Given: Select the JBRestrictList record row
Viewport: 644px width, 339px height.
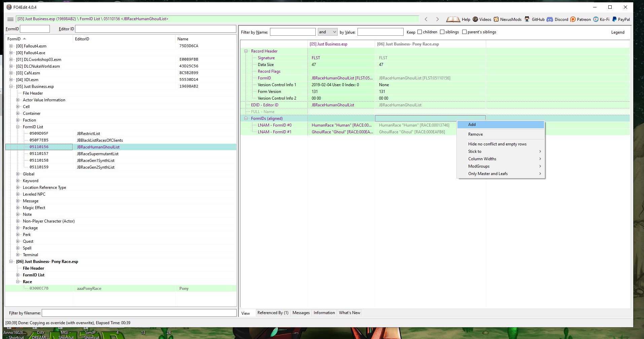Looking at the screenshot, I should pyautogui.click(x=121, y=134).
